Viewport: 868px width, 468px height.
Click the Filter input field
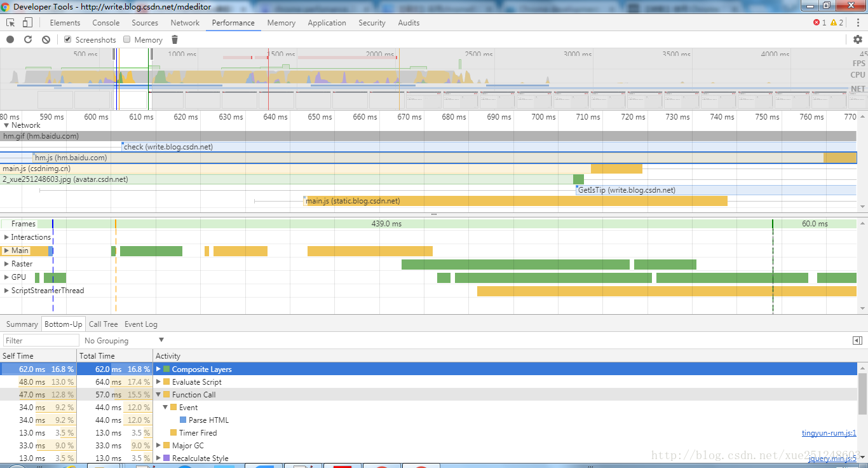coord(41,341)
